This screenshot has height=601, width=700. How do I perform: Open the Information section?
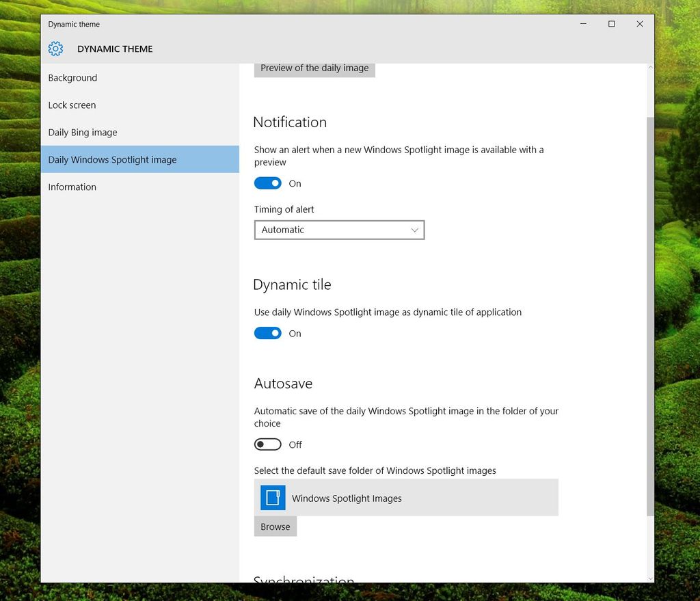(72, 187)
